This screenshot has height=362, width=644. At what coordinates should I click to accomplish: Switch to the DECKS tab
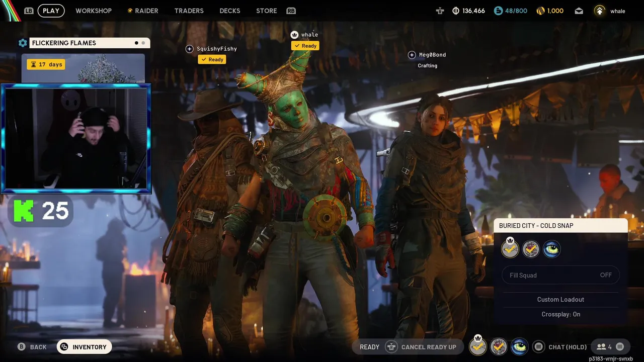click(x=230, y=11)
